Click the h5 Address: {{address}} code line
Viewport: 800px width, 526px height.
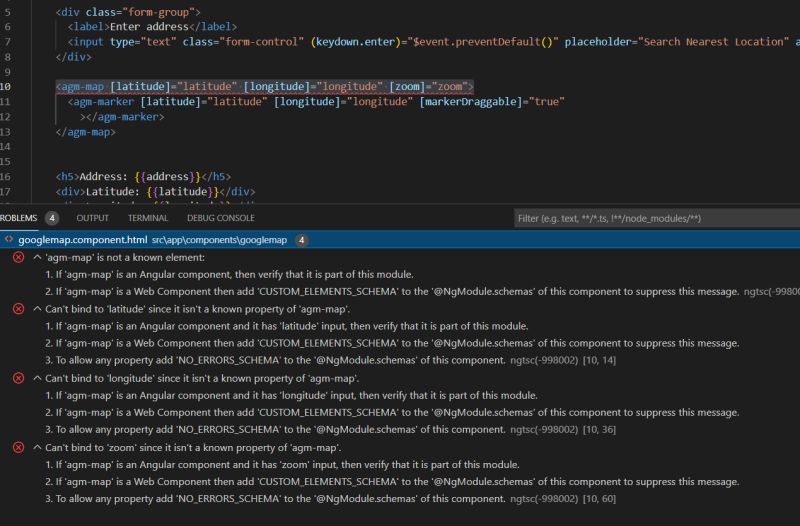coord(143,177)
